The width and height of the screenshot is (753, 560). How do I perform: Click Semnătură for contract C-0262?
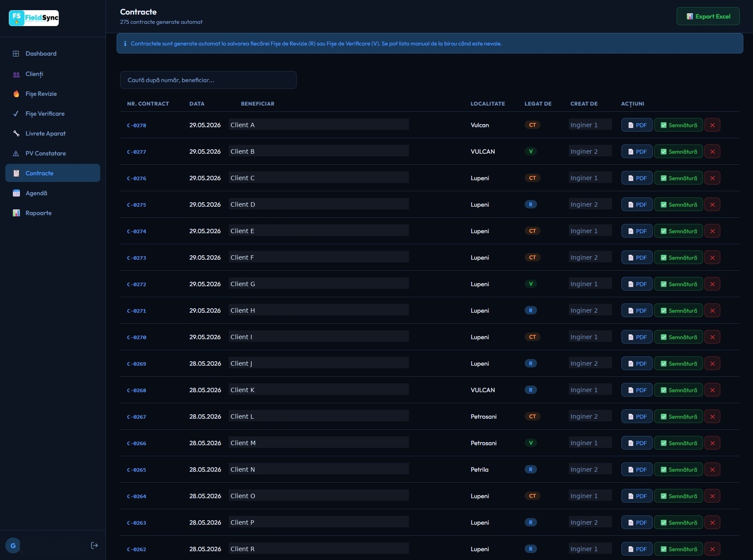[678, 549]
